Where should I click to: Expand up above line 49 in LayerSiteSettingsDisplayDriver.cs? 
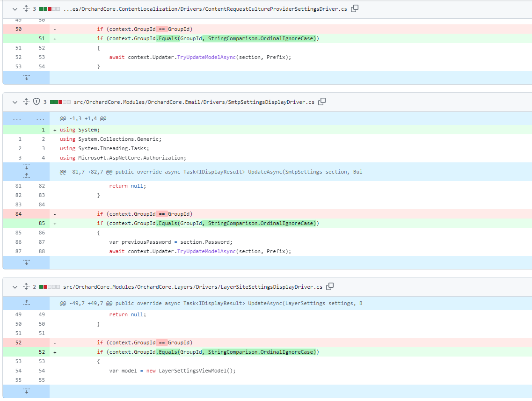pyautogui.click(x=27, y=303)
